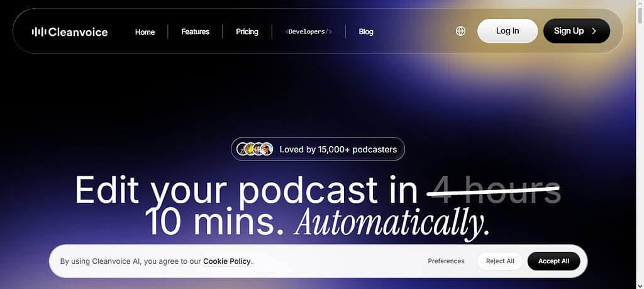This screenshot has height=289, width=644.
Task: Click the '10 mins.' headline text
Action: (214, 223)
